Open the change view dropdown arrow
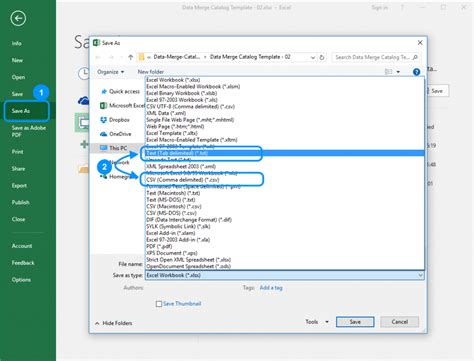The width and height of the screenshot is (474, 361). click(x=398, y=72)
